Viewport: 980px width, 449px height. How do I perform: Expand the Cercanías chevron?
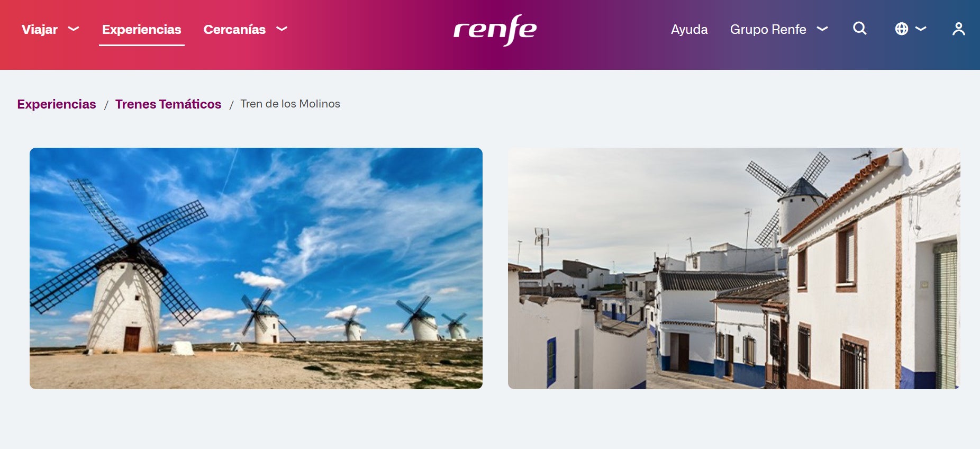pyautogui.click(x=282, y=29)
